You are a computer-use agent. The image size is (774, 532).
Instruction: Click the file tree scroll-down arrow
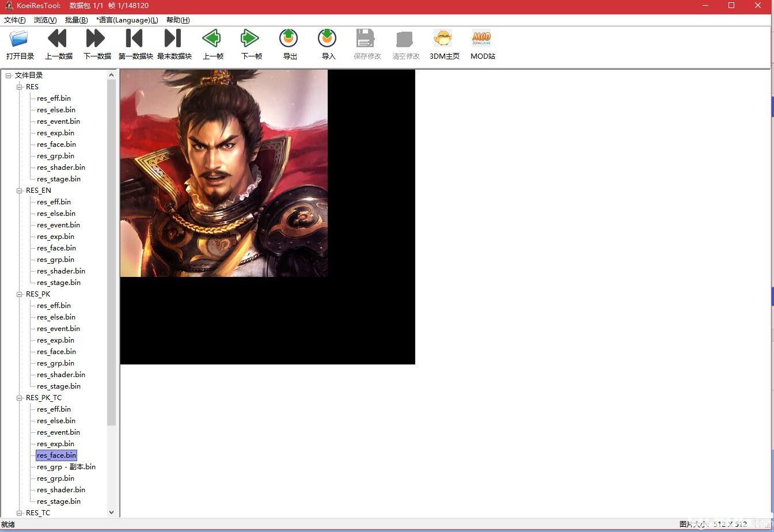(x=112, y=512)
